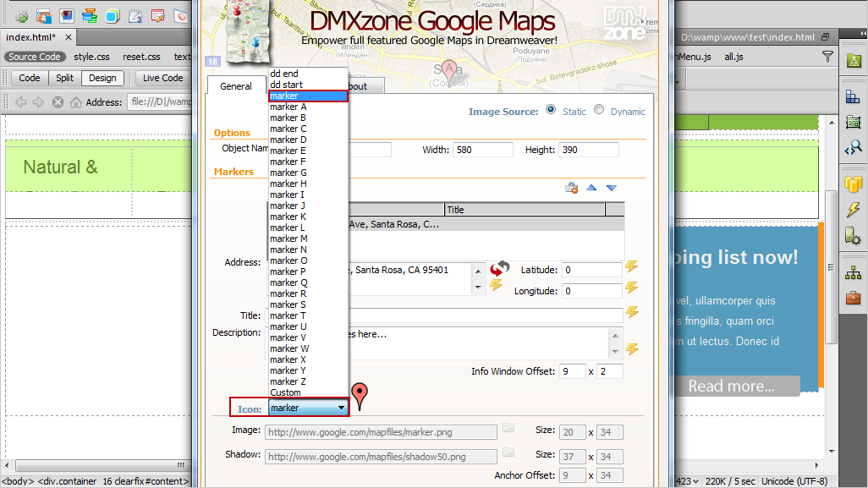Viewport: 868px width, 488px height.
Task: Switch to Code view
Action: pyautogui.click(x=30, y=78)
